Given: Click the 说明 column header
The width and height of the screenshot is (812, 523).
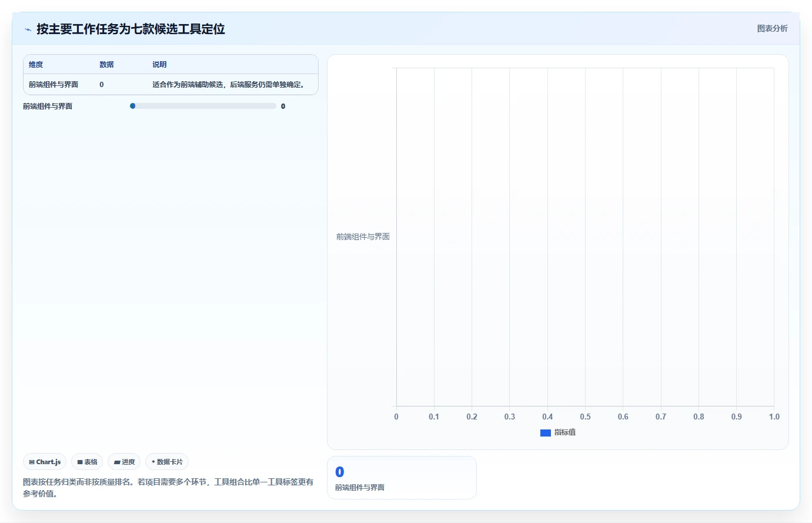Looking at the screenshot, I should coord(159,65).
